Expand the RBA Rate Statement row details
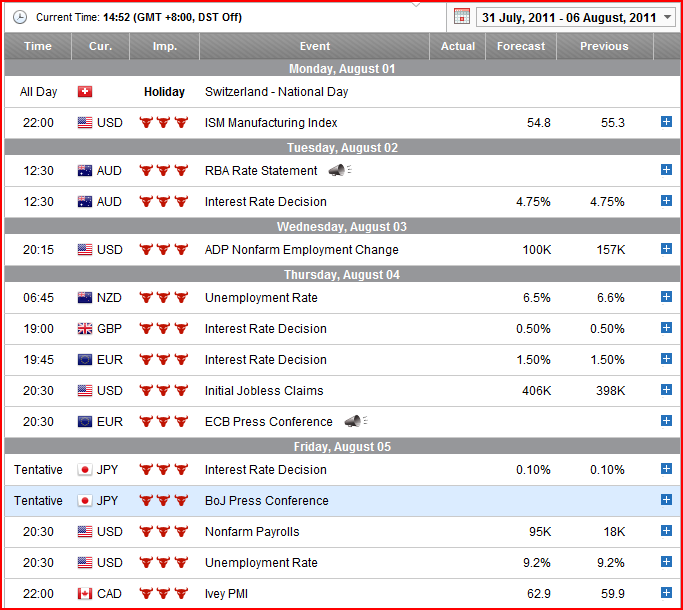 666,169
